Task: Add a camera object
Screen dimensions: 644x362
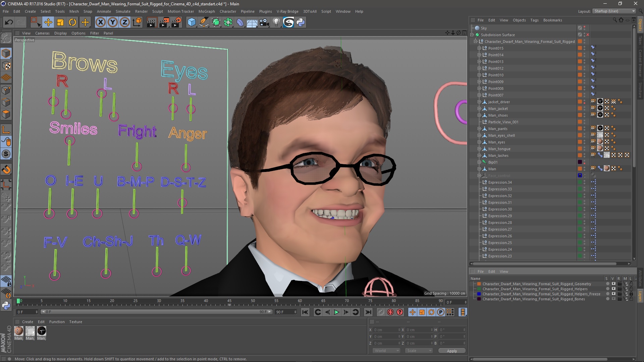Action: [264, 22]
